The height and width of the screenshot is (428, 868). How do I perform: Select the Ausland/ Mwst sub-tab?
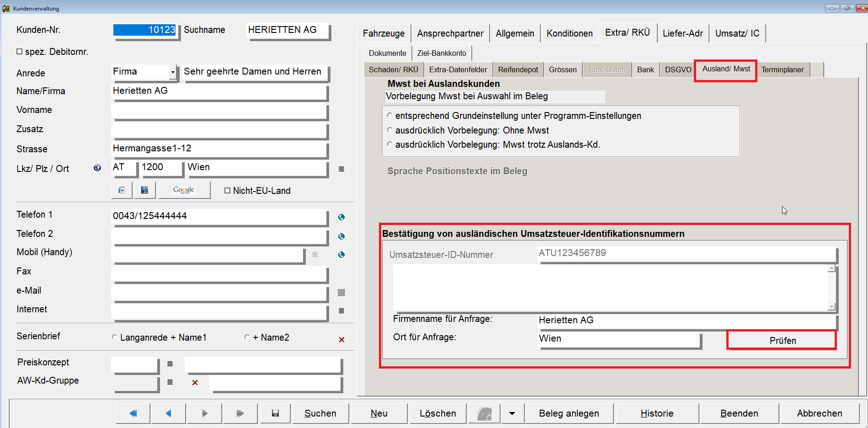point(726,69)
